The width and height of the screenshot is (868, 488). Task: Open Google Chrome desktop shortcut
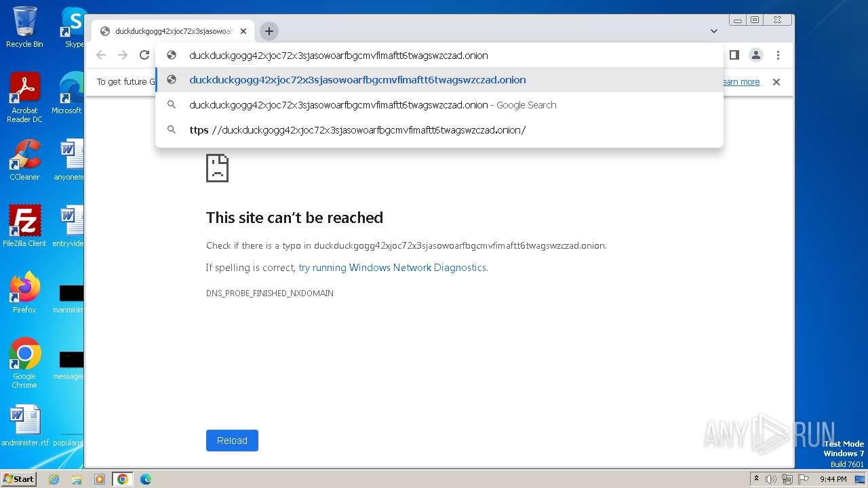[24, 363]
